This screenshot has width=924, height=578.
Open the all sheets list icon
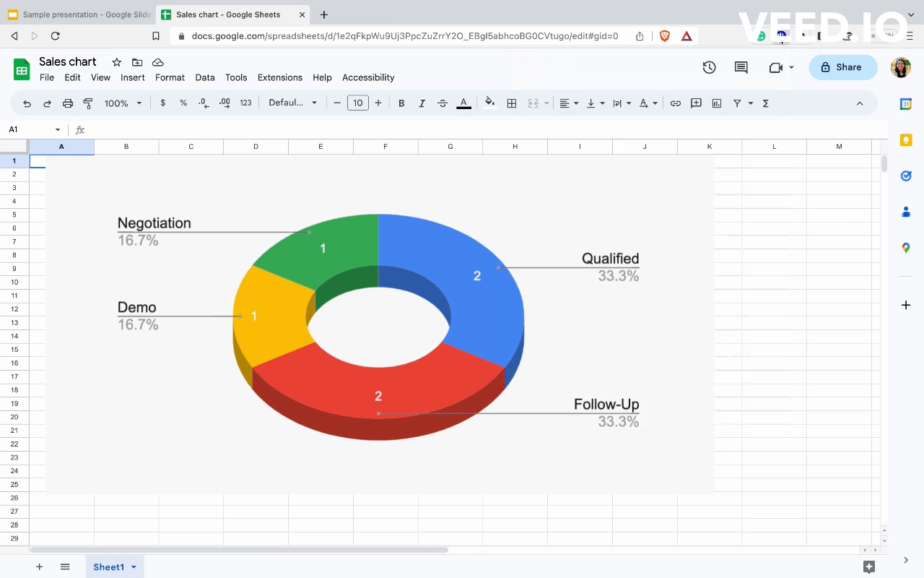coord(65,567)
